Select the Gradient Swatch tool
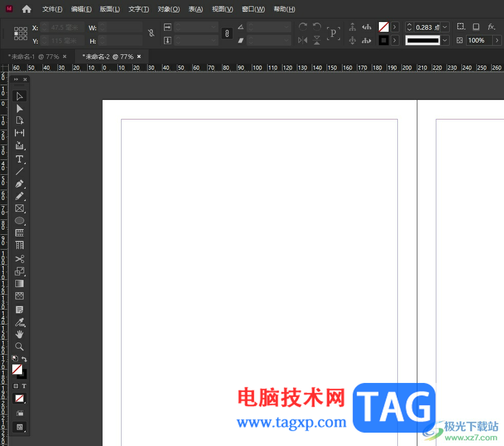 point(19,283)
